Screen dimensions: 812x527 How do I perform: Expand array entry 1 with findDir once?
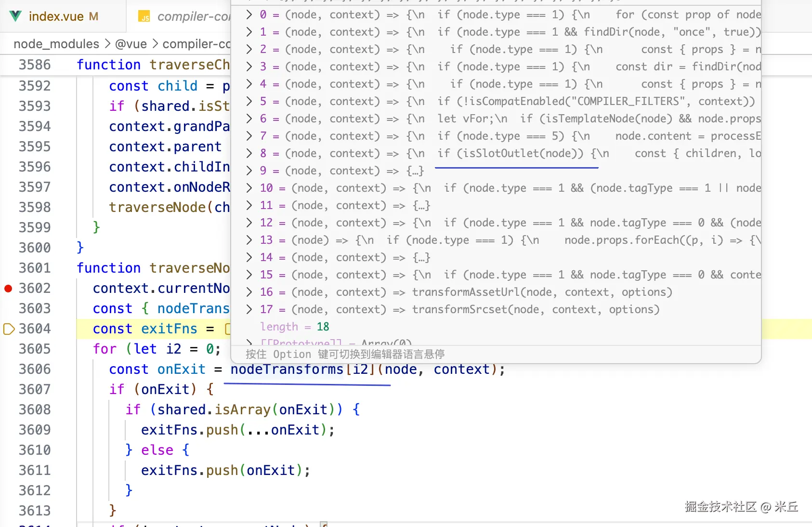pos(249,32)
